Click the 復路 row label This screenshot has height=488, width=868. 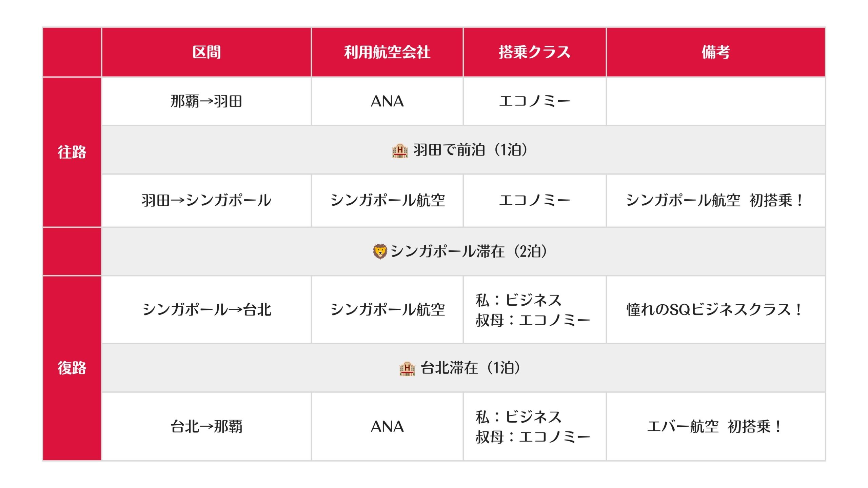[x=72, y=368]
